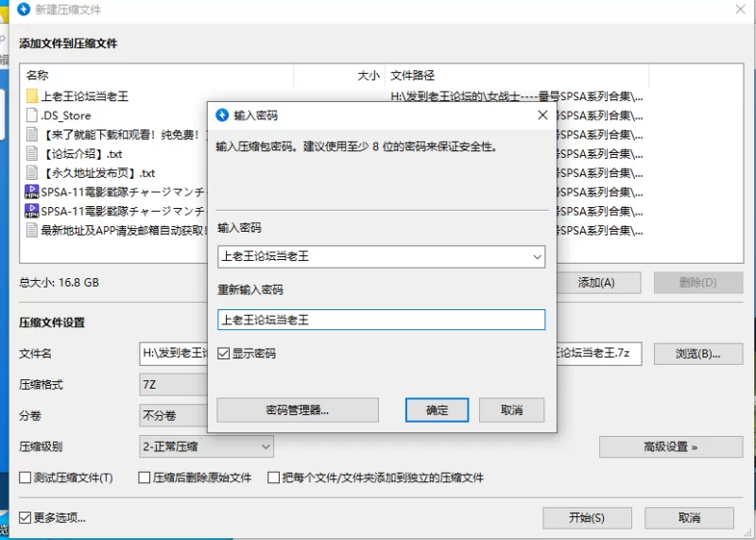Check 把每个文件/文件夹添加到独立的压缩文件 option
Image resolution: width=756 pixels, height=540 pixels.
tap(273, 478)
